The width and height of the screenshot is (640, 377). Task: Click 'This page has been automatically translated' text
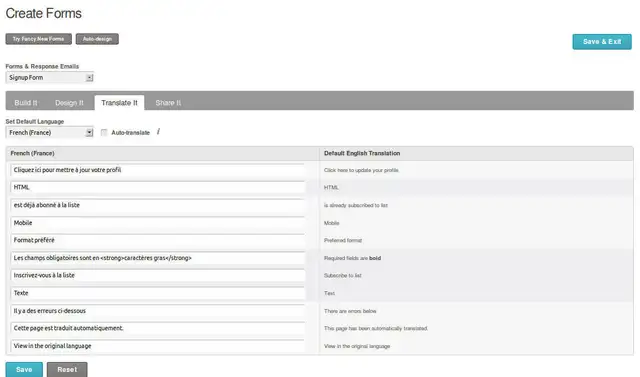(x=376, y=328)
